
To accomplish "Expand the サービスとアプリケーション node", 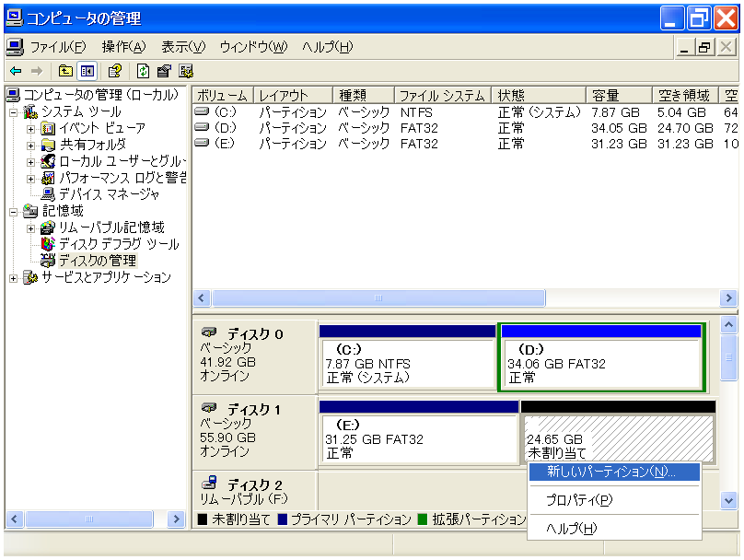I will coord(13,278).
